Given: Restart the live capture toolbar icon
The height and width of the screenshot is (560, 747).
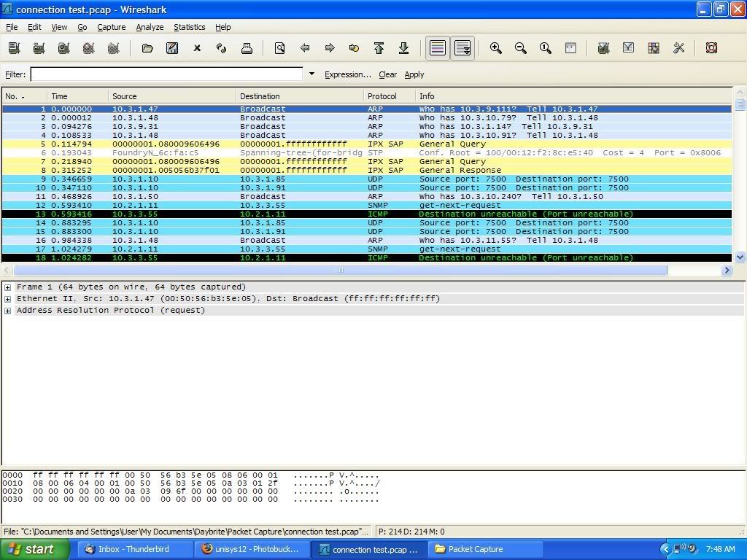Looking at the screenshot, I should point(113,48).
